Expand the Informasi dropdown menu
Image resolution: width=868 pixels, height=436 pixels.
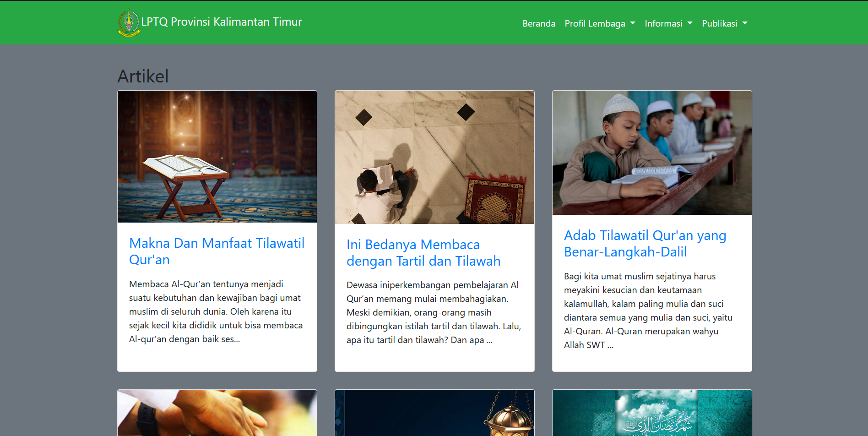[x=668, y=23]
